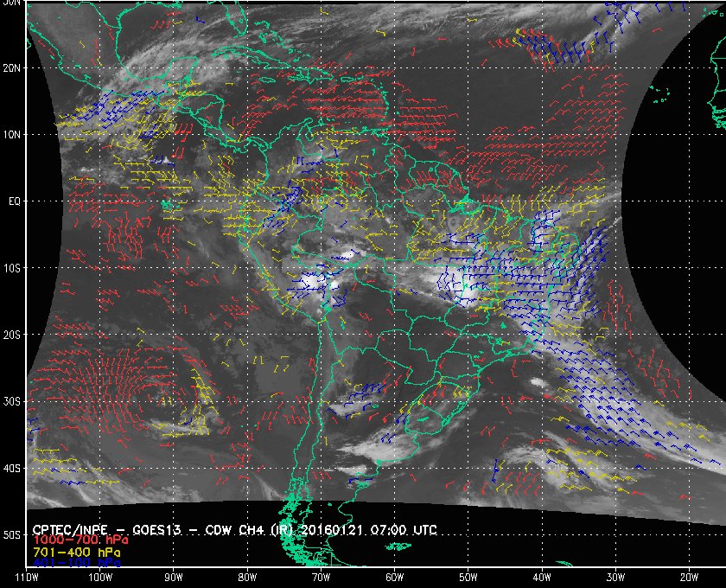Image resolution: width=726 pixels, height=588 pixels.
Task: Click the 60W longitude label
Action: (x=394, y=578)
